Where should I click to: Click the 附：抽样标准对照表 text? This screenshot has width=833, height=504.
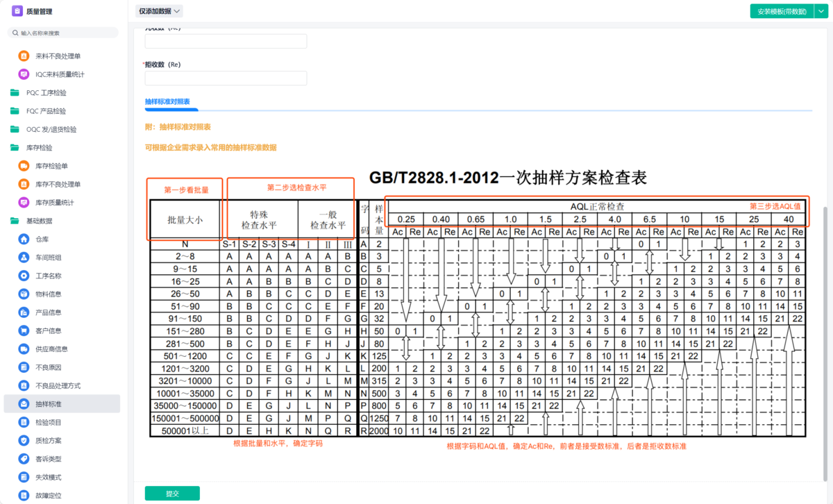[178, 127]
